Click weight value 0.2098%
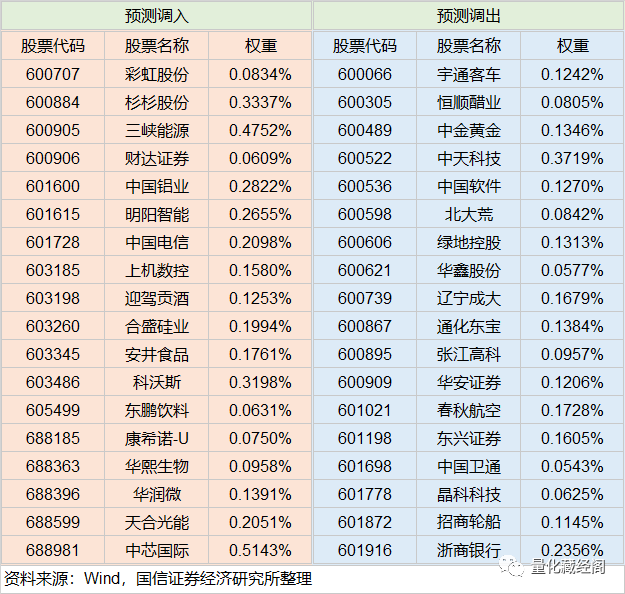 click(260, 242)
